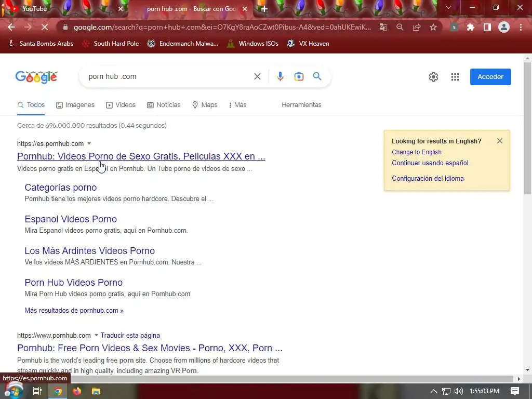Search by image with the camera icon

coord(299,76)
